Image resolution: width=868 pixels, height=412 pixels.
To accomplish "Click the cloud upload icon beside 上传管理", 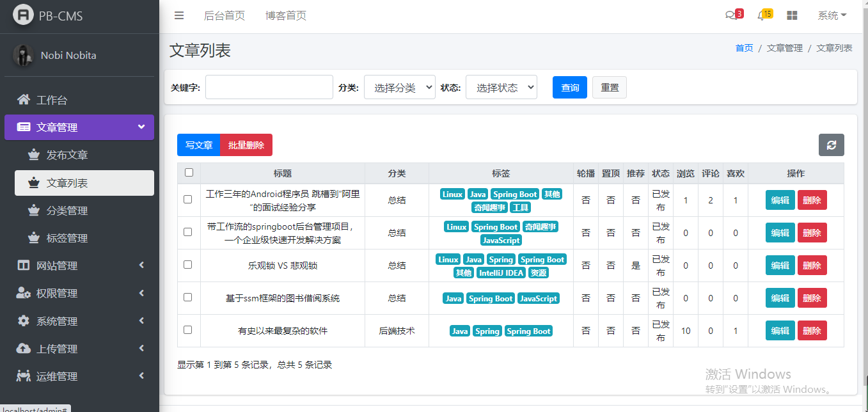I will pyautogui.click(x=24, y=349).
